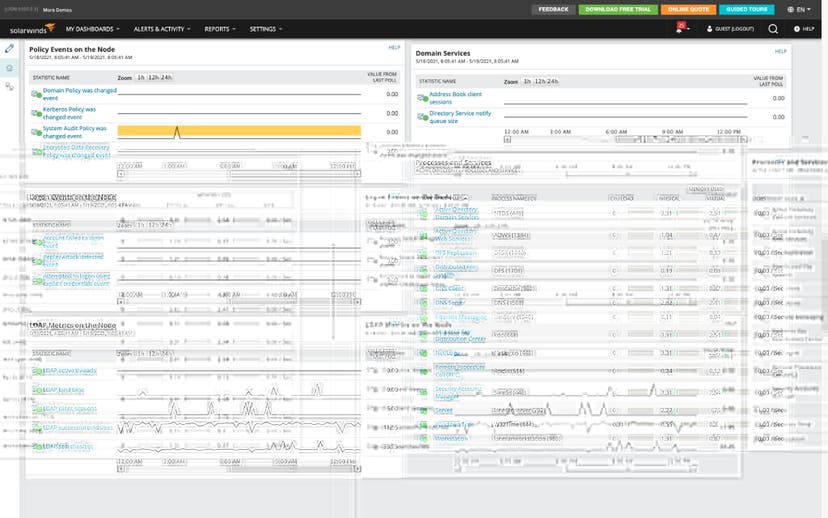This screenshot has width=828, height=518.
Task: Click Policy Events on the Node title
Action: point(72,49)
